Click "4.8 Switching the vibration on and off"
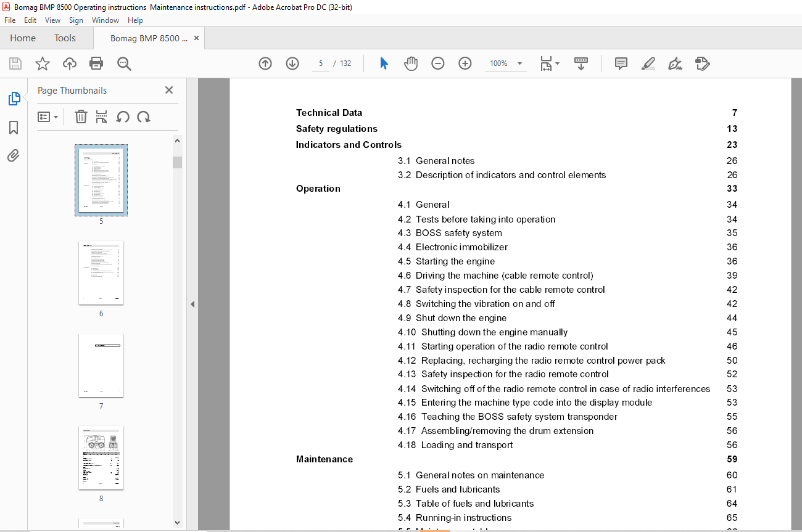Image resolution: width=802 pixels, height=532 pixels. (x=476, y=304)
